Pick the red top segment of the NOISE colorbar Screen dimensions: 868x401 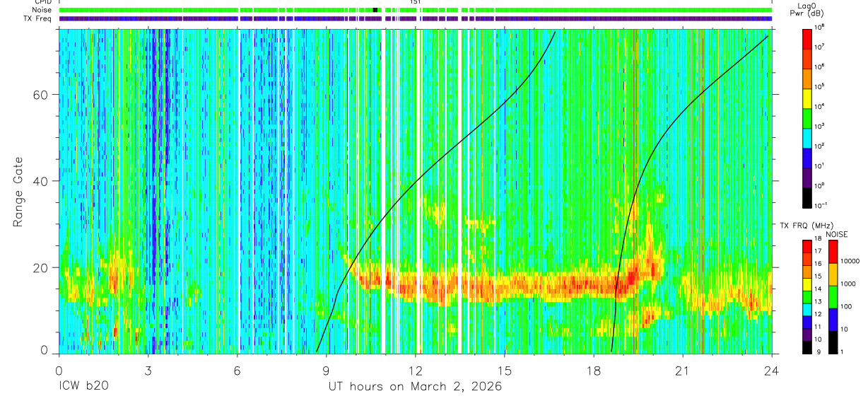point(833,252)
